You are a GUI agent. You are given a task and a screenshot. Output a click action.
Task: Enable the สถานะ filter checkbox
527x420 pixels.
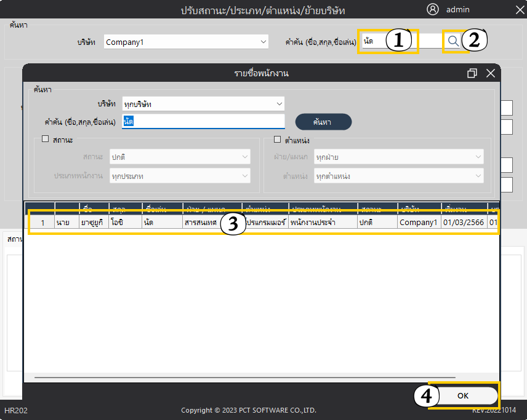click(45, 140)
